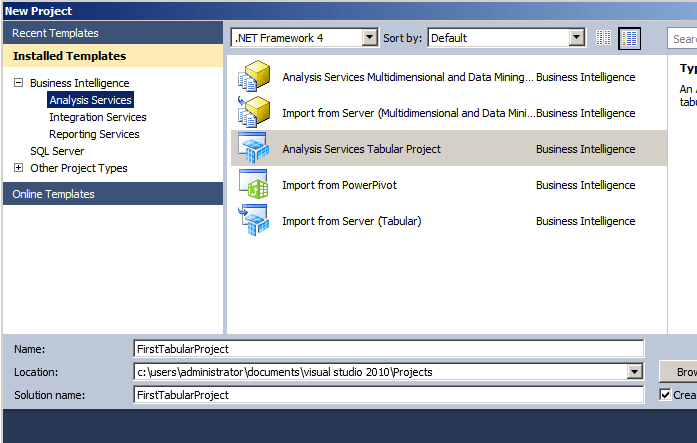The width and height of the screenshot is (697, 443).
Task: Select the Business Intelligence tree label
Action: tap(80, 83)
